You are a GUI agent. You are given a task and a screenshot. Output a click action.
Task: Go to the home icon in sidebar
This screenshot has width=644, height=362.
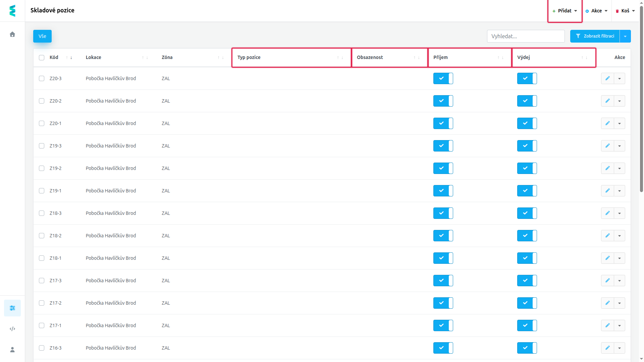pyautogui.click(x=12, y=34)
